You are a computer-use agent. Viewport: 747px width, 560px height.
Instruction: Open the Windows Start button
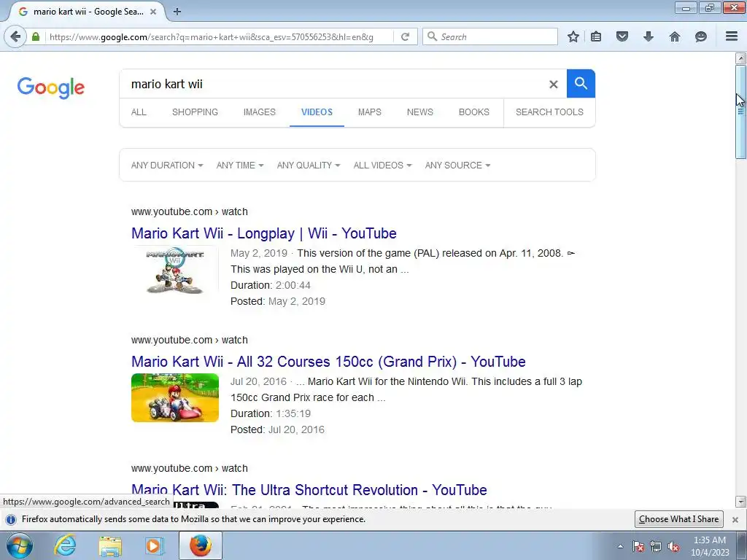20,545
